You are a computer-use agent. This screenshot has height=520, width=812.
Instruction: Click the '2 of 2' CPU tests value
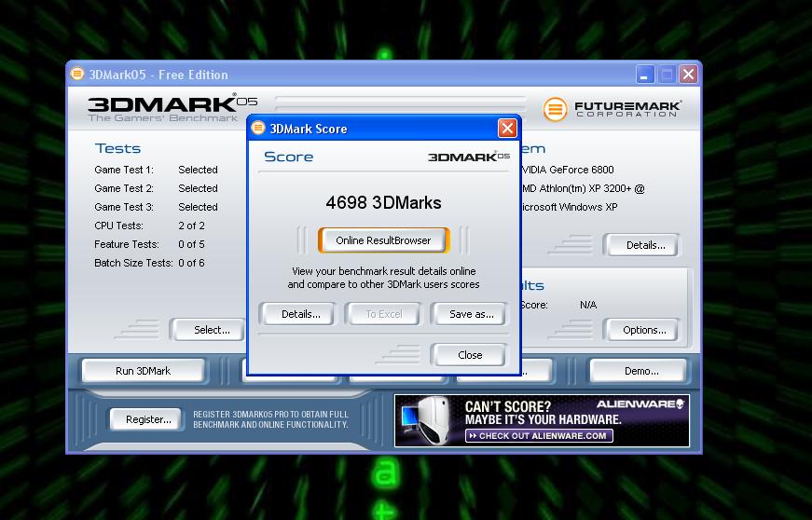coord(192,226)
